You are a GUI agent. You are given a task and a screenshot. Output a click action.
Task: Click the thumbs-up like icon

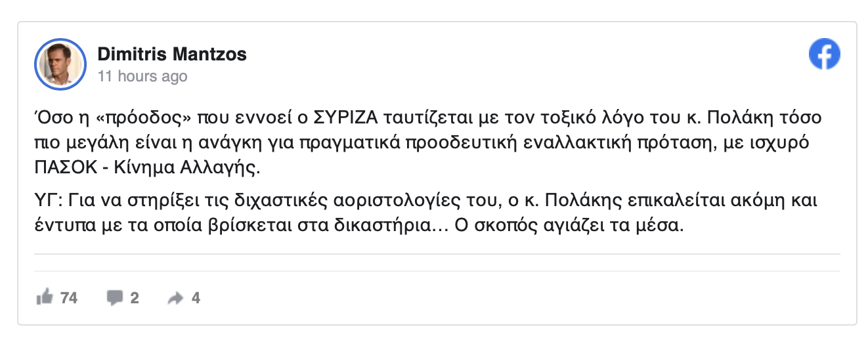(45, 298)
